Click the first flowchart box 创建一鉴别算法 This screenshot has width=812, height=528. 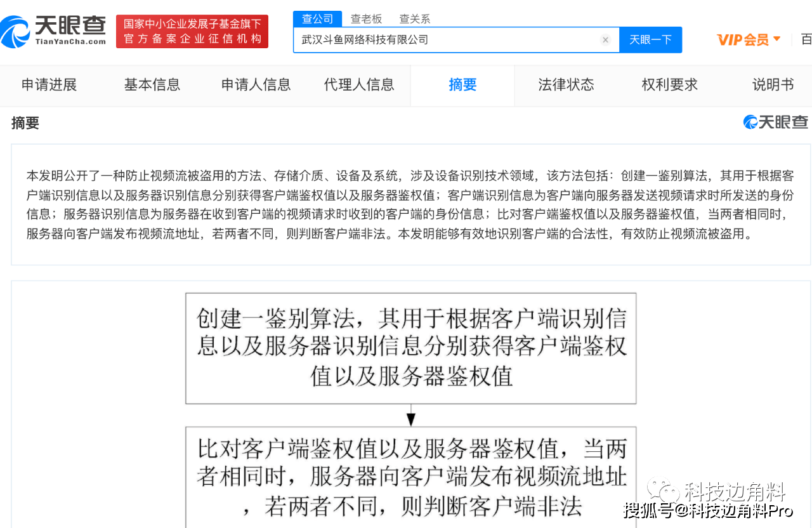click(410, 348)
